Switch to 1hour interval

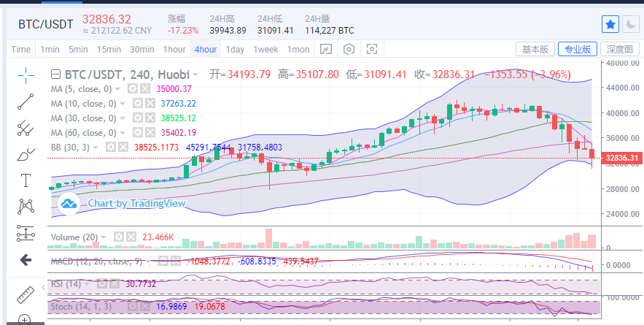[x=174, y=50]
